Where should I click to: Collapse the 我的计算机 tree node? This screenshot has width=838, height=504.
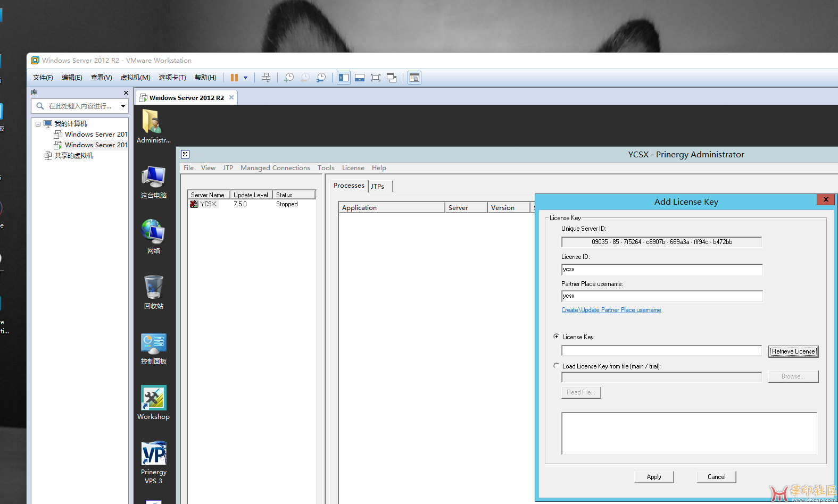tap(38, 124)
